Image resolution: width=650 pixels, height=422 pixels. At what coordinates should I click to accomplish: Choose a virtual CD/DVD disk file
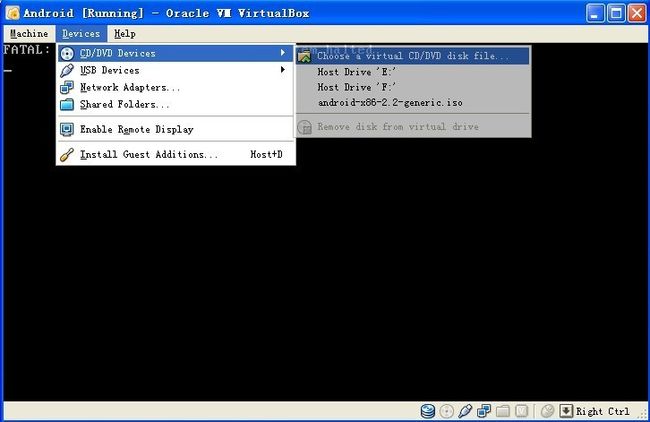(413, 56)
